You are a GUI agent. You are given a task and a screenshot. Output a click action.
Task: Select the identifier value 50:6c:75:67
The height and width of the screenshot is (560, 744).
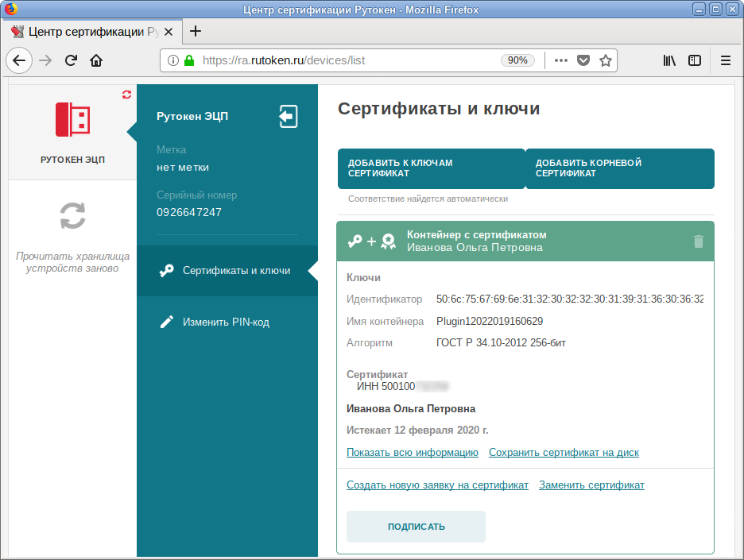click(570, 299)
